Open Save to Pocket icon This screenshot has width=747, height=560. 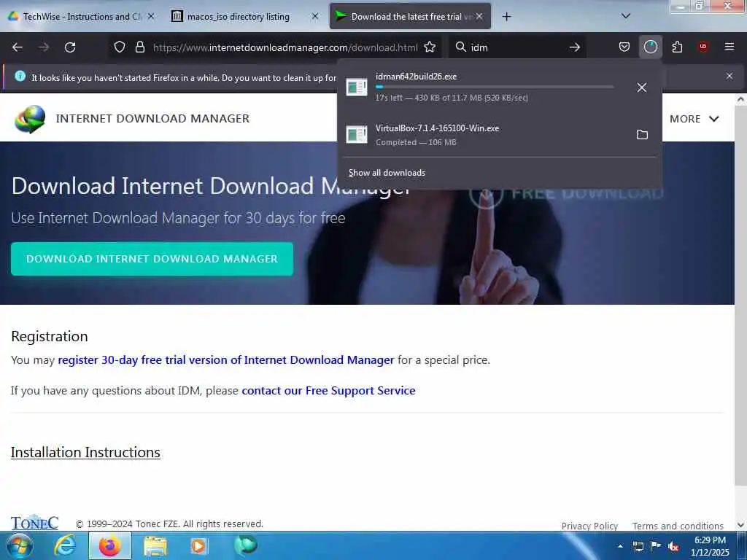point(624,47)
